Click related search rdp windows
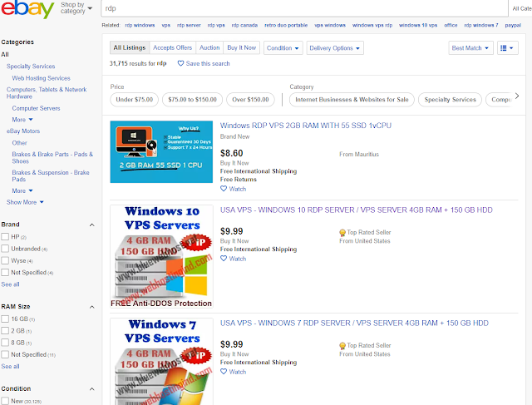This screenshot has width=532, height=405. (x=140, y=25)
